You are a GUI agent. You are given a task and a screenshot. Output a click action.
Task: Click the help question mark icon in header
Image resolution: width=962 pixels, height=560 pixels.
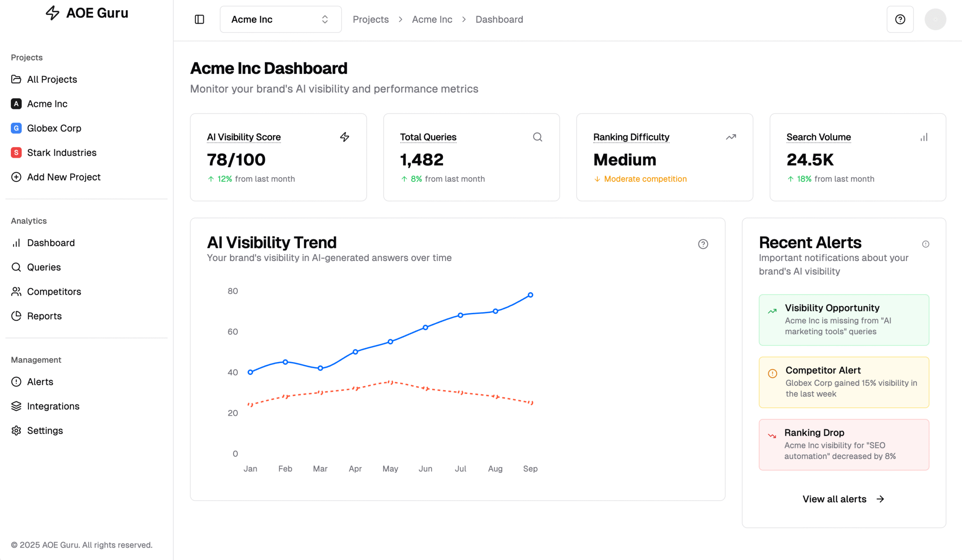pos(900,20)
